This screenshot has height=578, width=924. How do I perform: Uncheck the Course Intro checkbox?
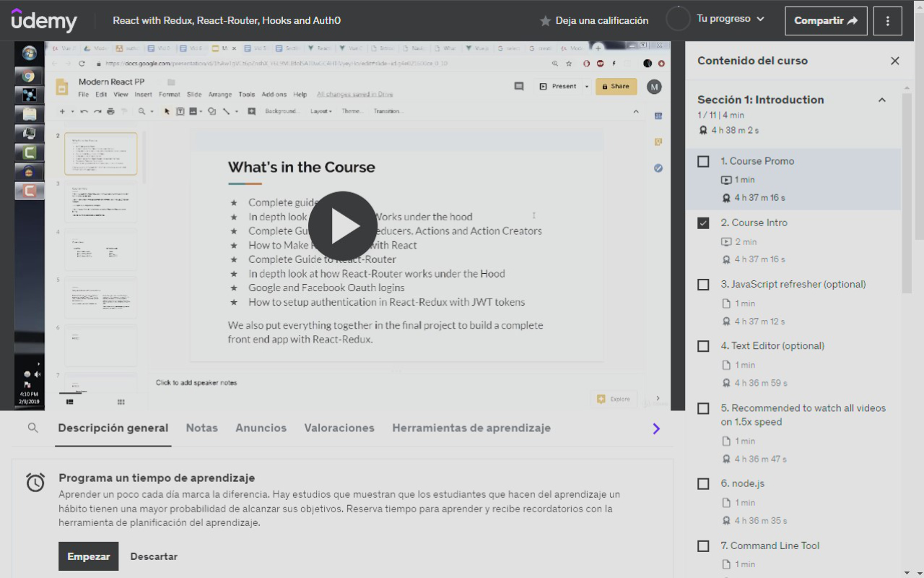703,223
